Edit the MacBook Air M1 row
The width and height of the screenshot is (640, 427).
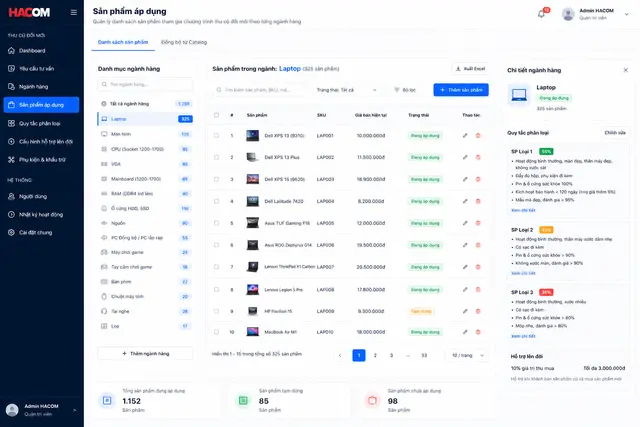[465, 332]
